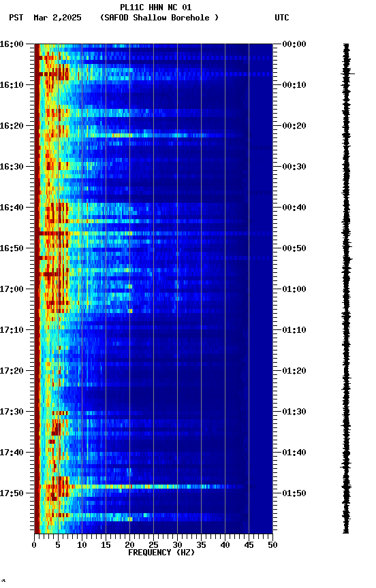Screen dimensions: 376x588
Task: Click the PST time label '17:30'
Action: [x=12, y=412]
